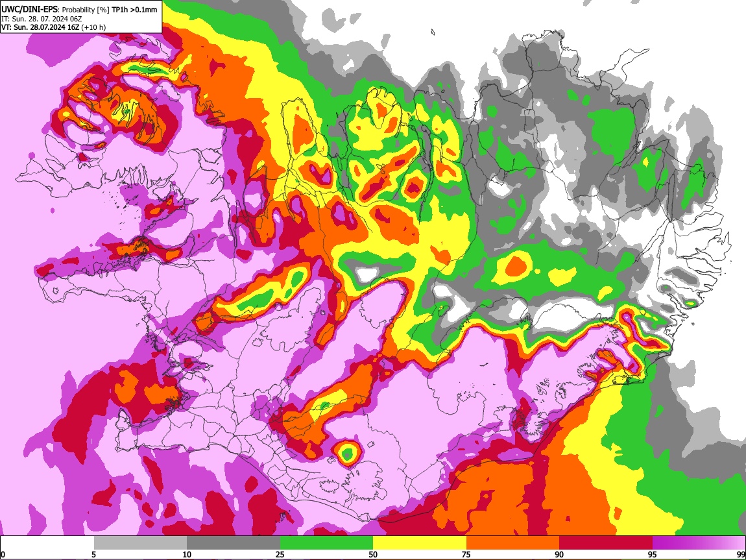Click the light gray 5–10% legend swatch
Screen dimensions: 746x560
coord(140,543)
